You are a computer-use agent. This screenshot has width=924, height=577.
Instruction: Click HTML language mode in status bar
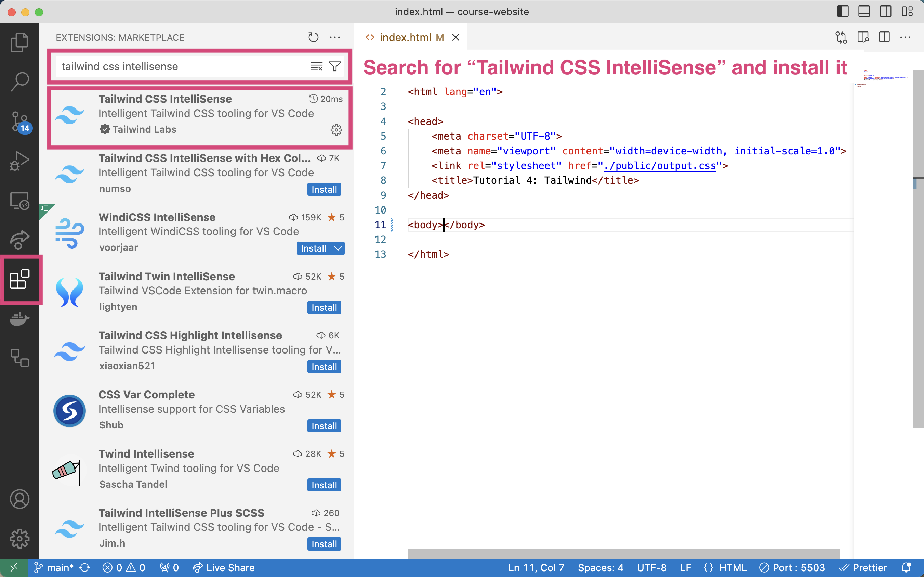click(732, 567)
